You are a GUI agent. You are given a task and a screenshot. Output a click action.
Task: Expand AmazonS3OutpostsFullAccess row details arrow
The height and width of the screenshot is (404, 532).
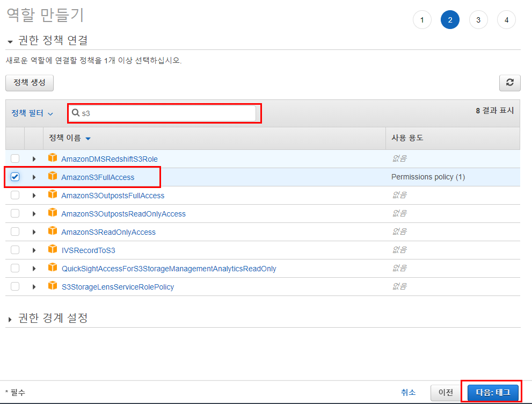(x=34, y=196)
